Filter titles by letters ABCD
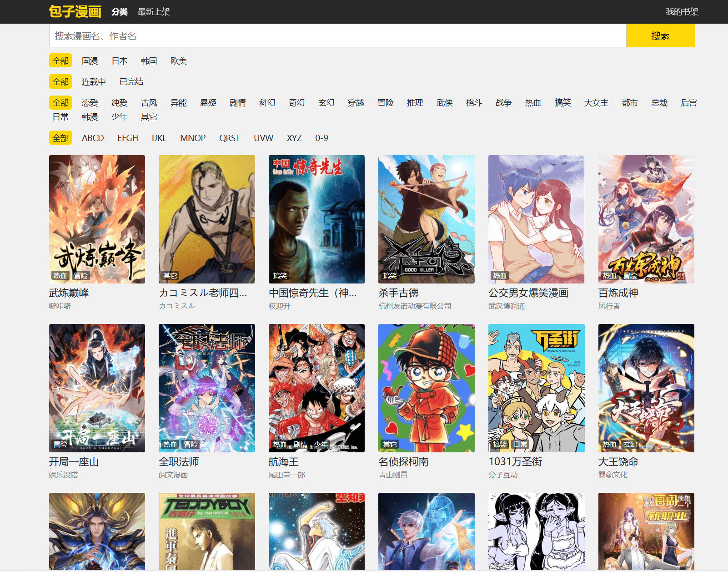This screenshot has width=728, height=572. point(93,138)
